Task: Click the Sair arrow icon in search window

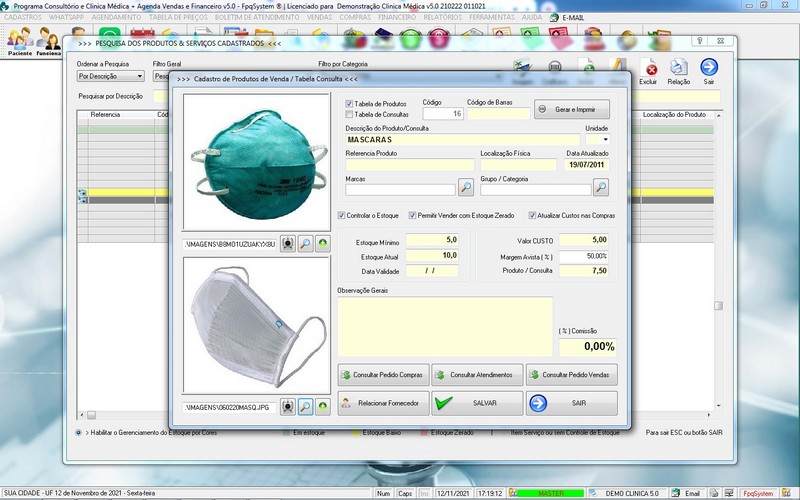Action: (x=709, y=71)
